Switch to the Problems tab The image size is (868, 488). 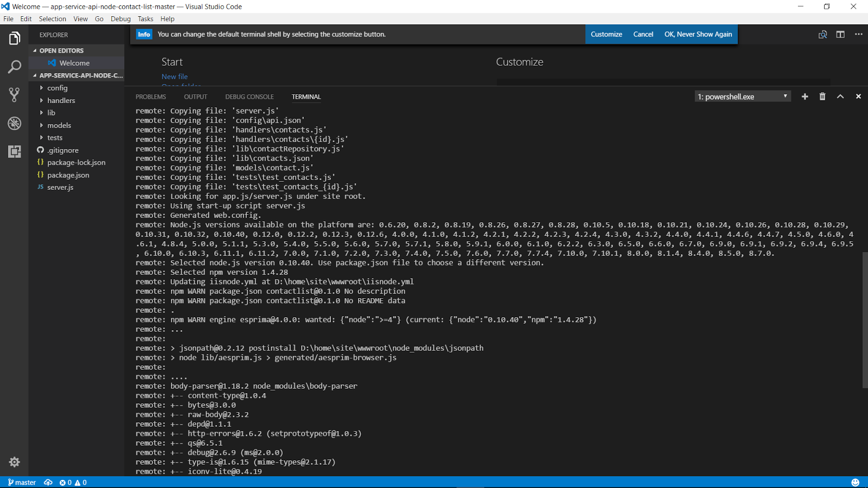tap(151, 97)
